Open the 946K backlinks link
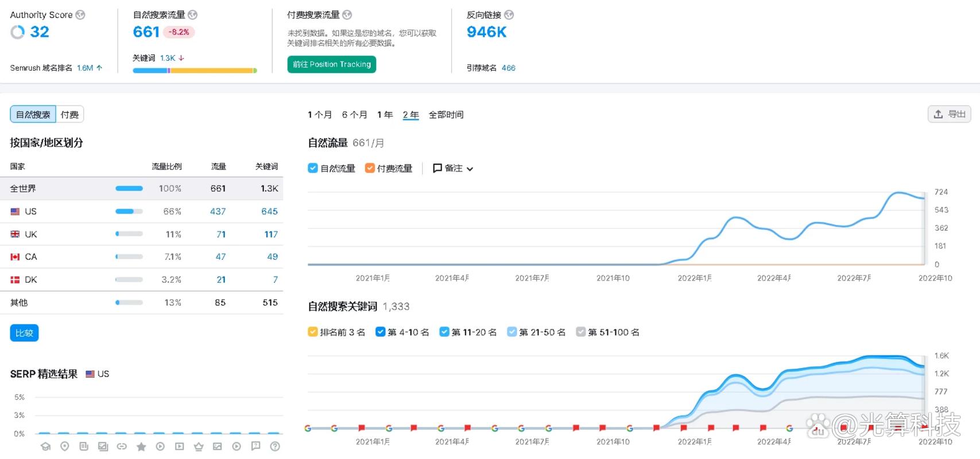The image size is (980, 459). coord(487,32)
